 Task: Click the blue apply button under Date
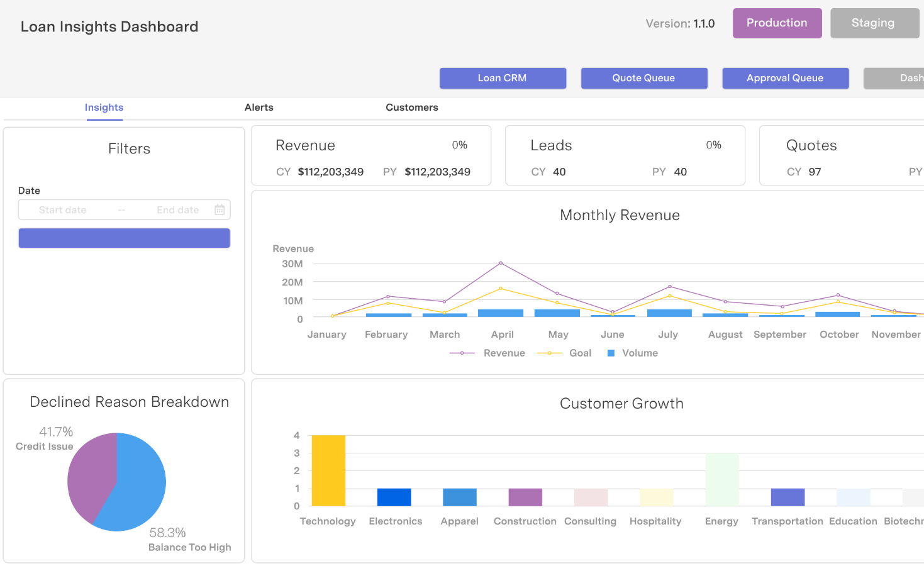coord(125,238)
